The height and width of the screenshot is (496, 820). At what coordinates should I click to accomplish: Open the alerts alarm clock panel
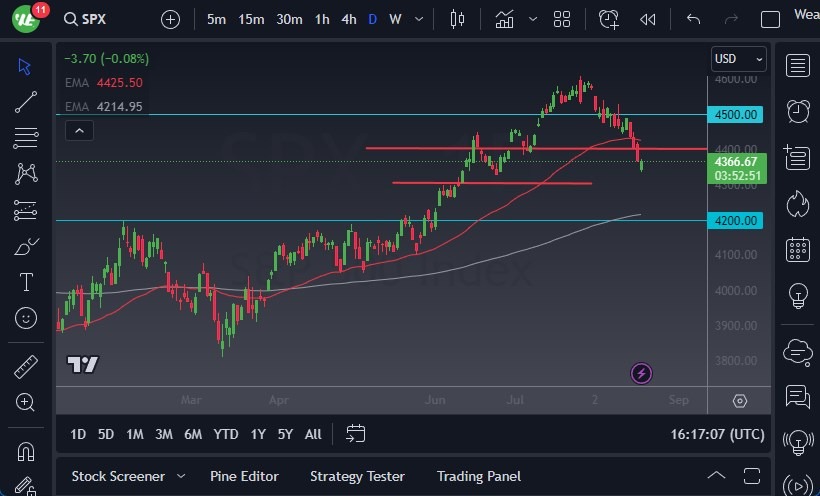798,111
